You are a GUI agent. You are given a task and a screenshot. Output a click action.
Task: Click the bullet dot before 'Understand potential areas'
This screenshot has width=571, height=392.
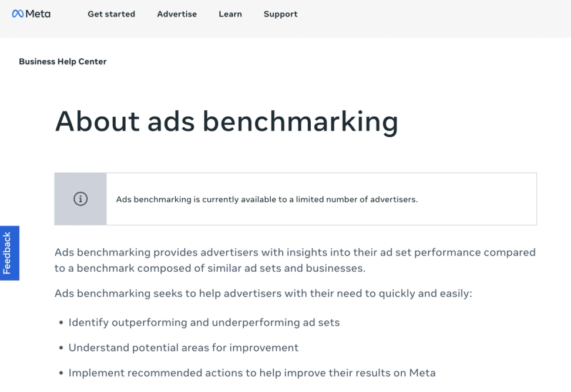pos(61,348)
